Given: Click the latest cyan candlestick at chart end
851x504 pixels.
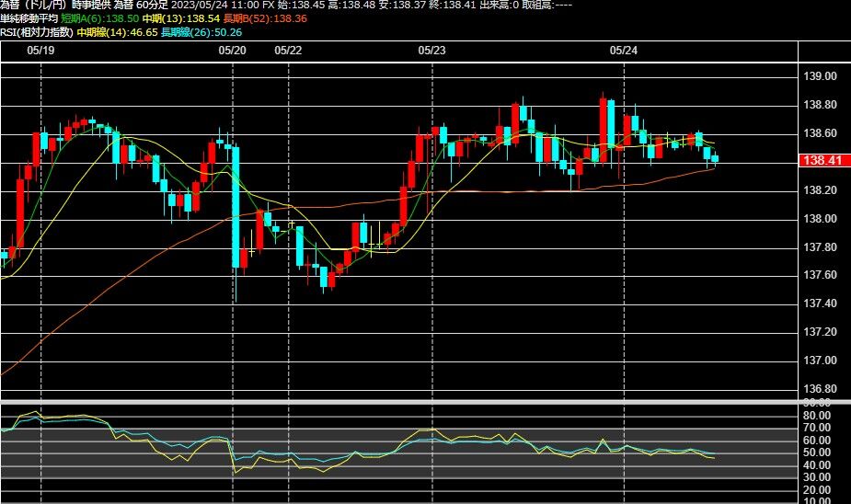Looking at the screenshot, I should click(715, 158).
